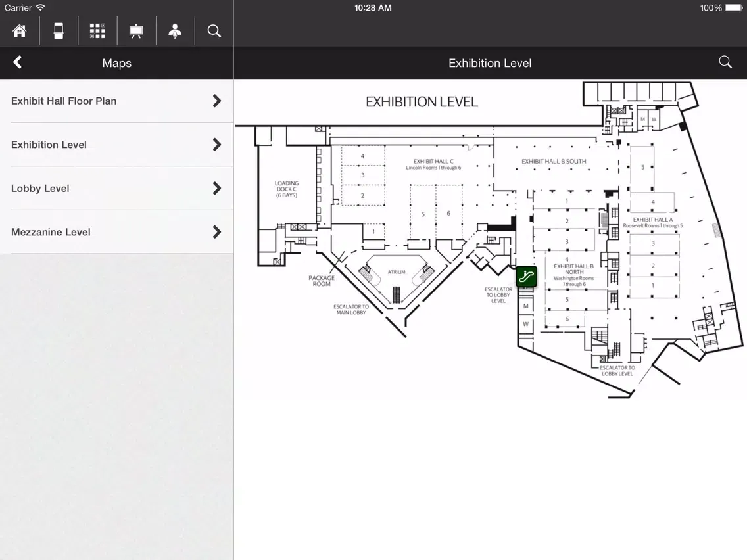The height and width of the screenshot is (560, 747).
Task: Check the battery indicator
Action: 733,8
